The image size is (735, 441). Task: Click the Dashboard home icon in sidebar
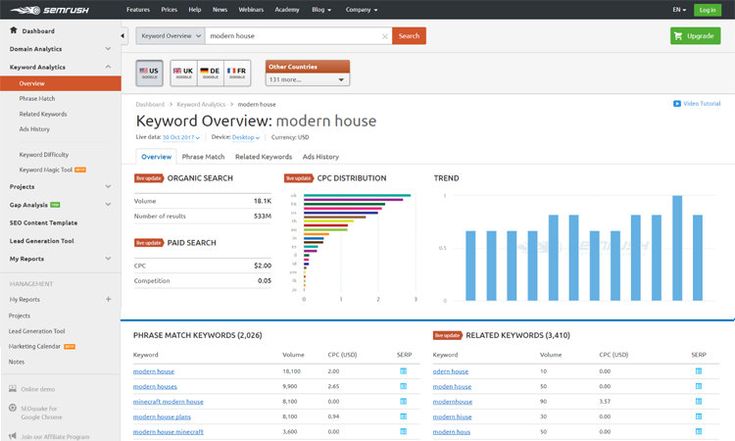[12, 31]
